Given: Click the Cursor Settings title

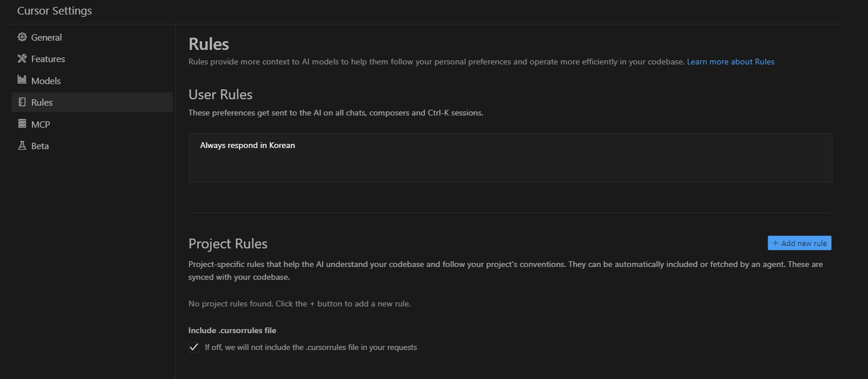Looking at the screenshot, I should coord(55,11).
